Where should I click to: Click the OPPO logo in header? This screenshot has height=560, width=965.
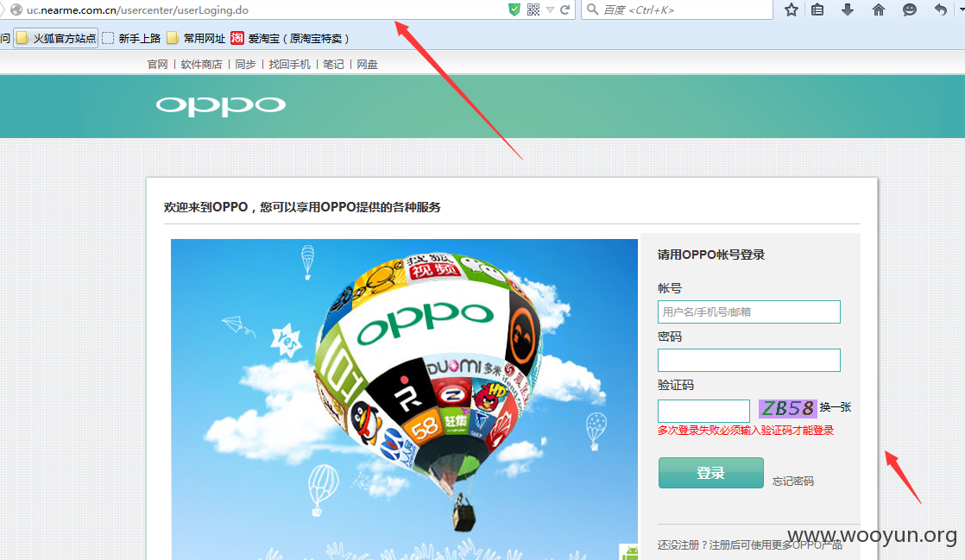(x=220, y=106)
